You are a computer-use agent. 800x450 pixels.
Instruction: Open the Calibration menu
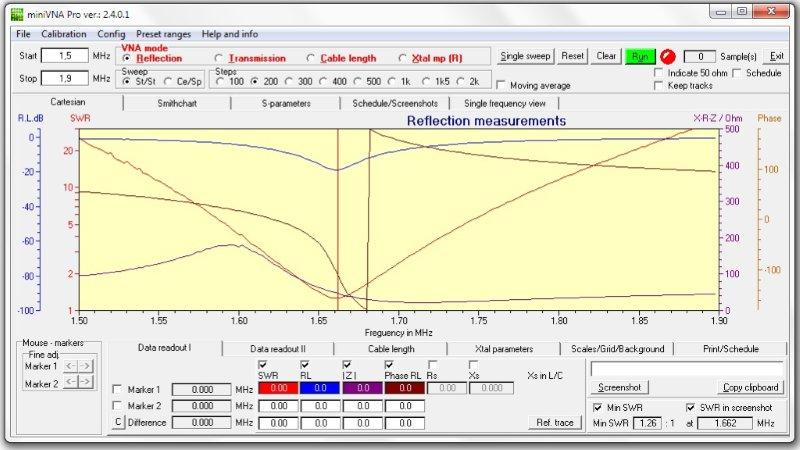pos(64,34)
